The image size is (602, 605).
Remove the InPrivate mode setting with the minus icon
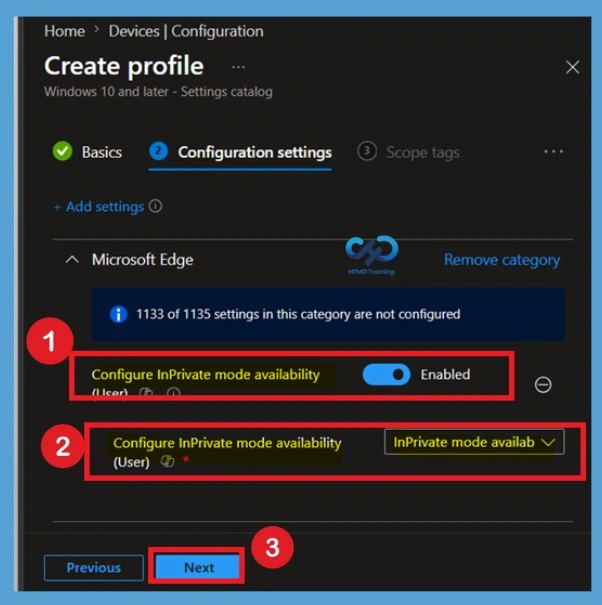[543, 385]
